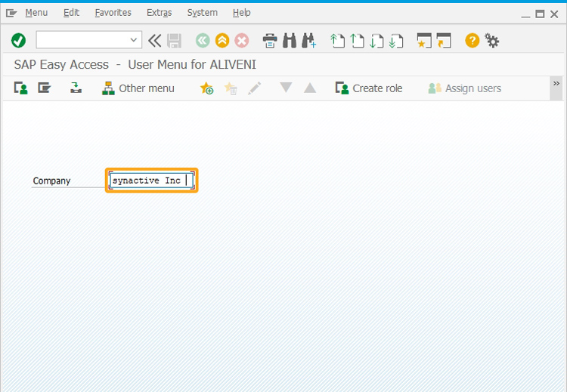Click Delete Favorites star icon
This screenshot has height=392, width=567.
[231, 88]
